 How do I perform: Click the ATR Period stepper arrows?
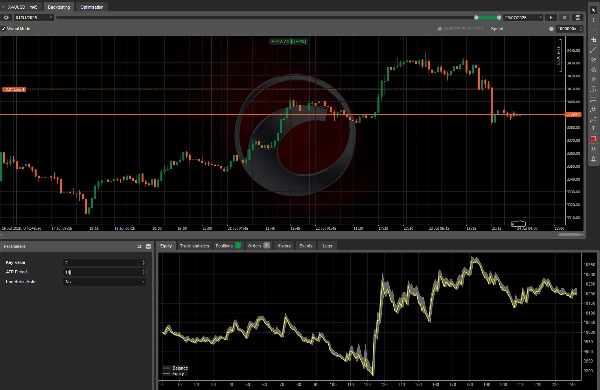tap(143, 272)
